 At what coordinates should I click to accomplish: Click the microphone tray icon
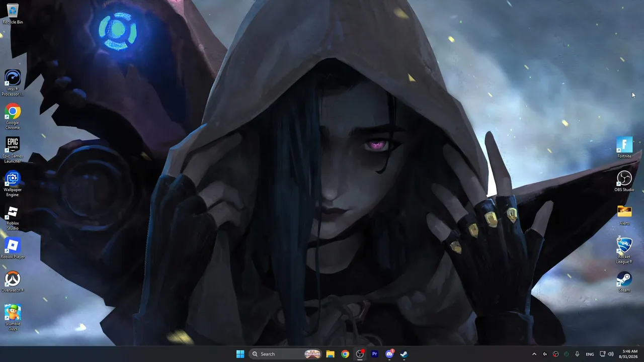point(577,354)
